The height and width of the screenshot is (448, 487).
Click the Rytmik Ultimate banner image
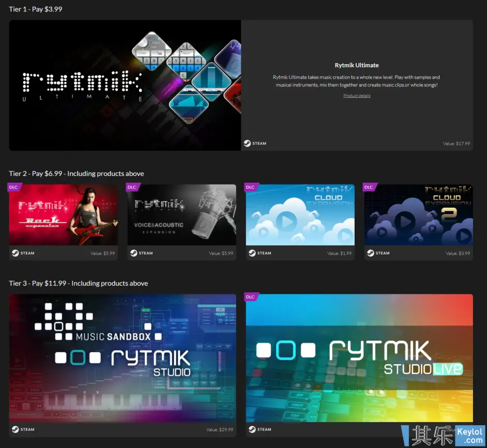click(x=125, y=85)
